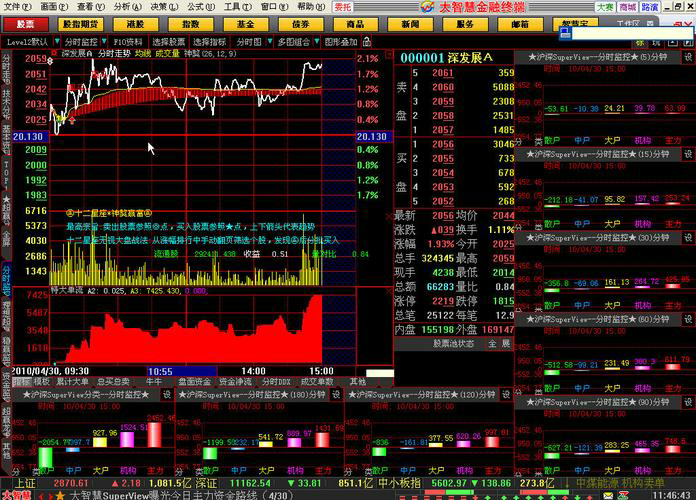Switch to the 资金净流 indicator tab
696x500 pixels.
(235, 381)
